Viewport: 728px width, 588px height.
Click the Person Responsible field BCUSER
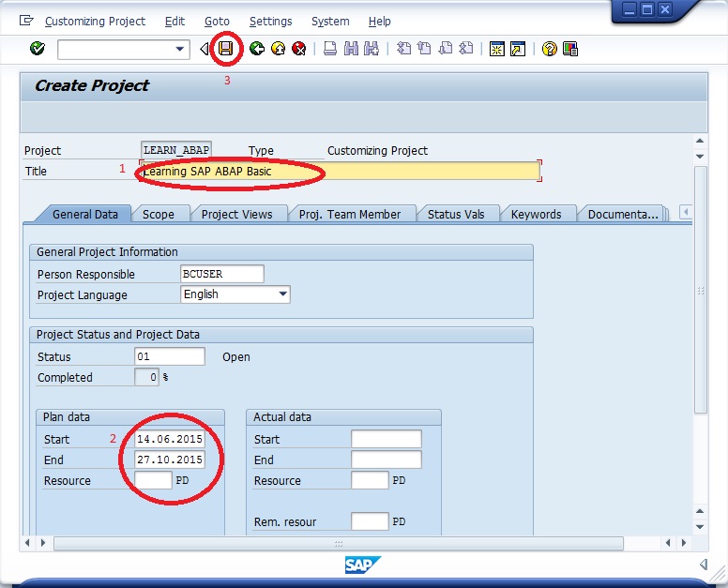222,274
